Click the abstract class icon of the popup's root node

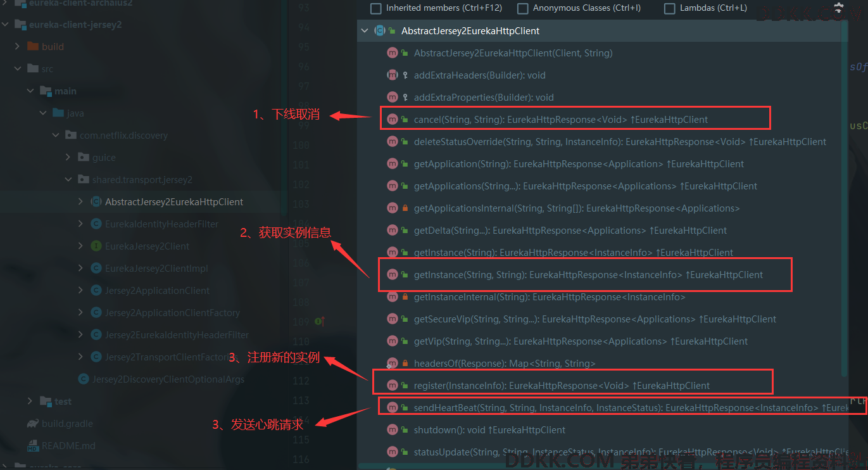(x=380, y=30)
